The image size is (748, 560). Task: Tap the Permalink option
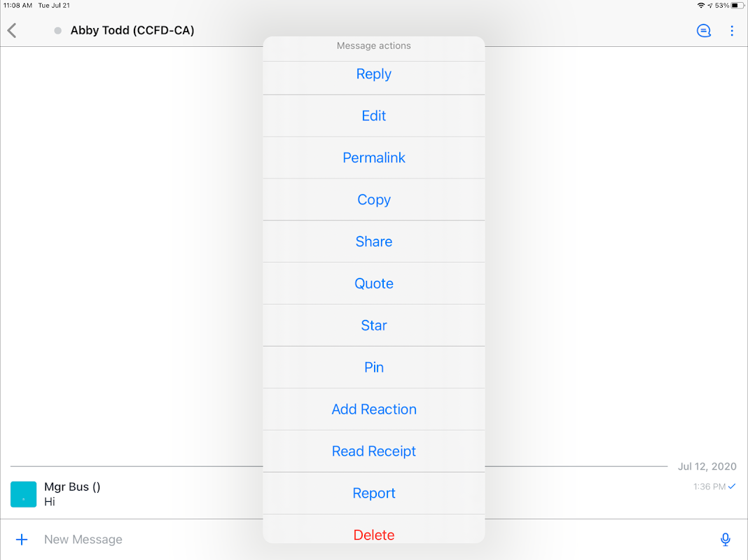(374, 158)
